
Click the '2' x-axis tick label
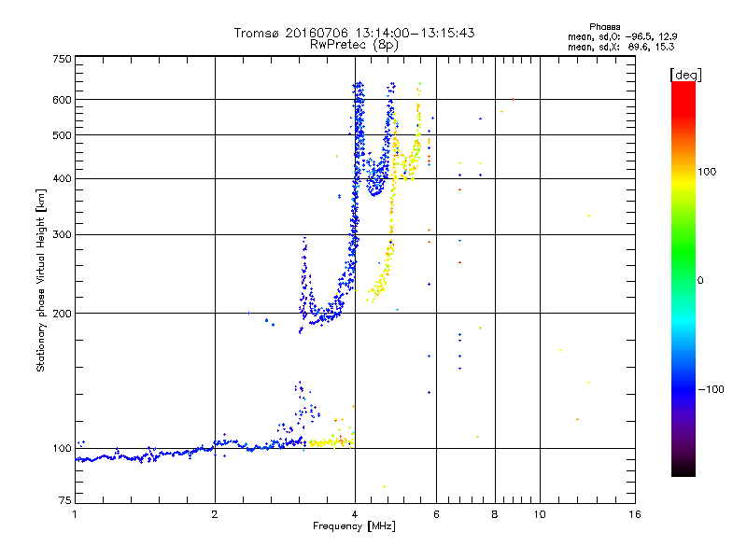215,514
